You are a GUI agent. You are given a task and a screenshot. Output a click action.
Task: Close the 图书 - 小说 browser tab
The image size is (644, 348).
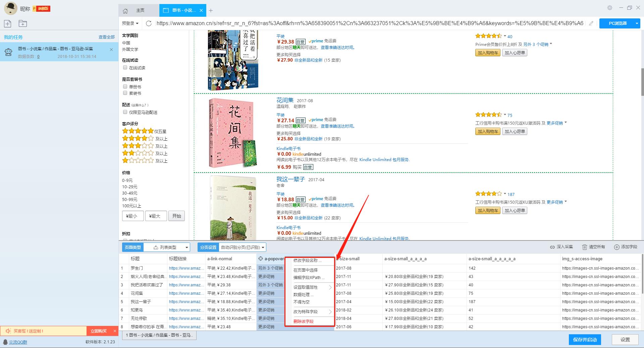click(201, 10)
